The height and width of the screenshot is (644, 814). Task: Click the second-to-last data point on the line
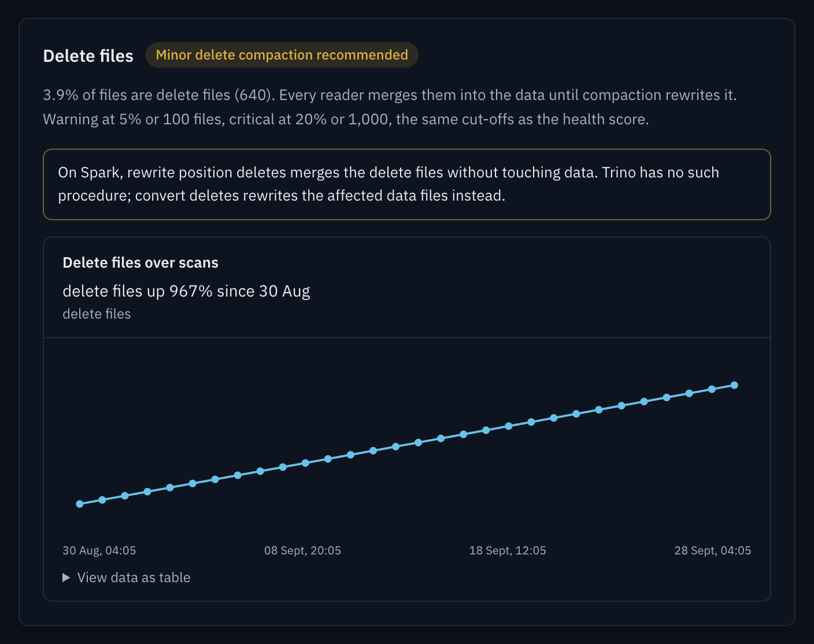tap(712, 389)
